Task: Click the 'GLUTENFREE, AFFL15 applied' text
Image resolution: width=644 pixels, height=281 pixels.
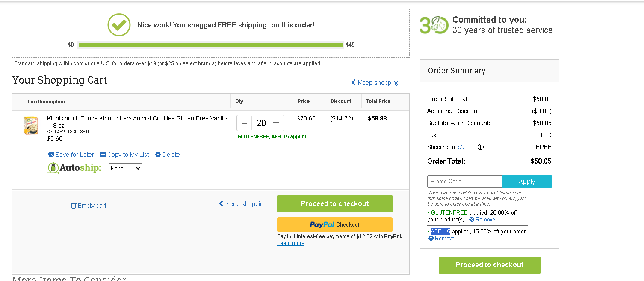Action: [x=272, y=137]
